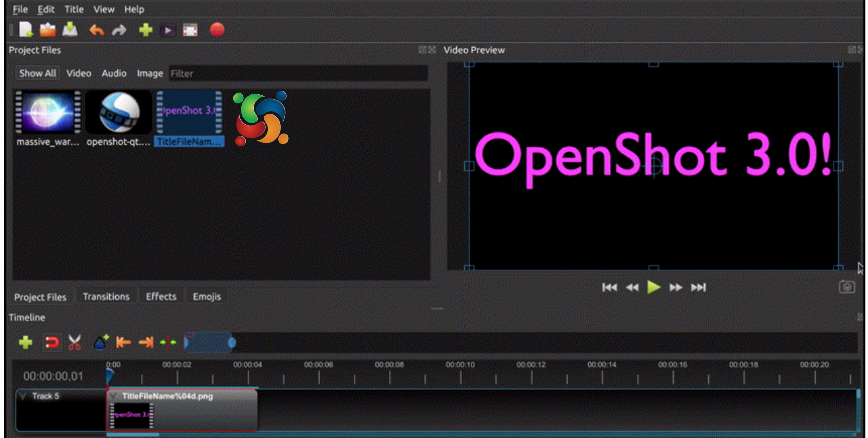Select the TitleFileNam... project file
Screen dimensions: 868x438
coord(189,118)
